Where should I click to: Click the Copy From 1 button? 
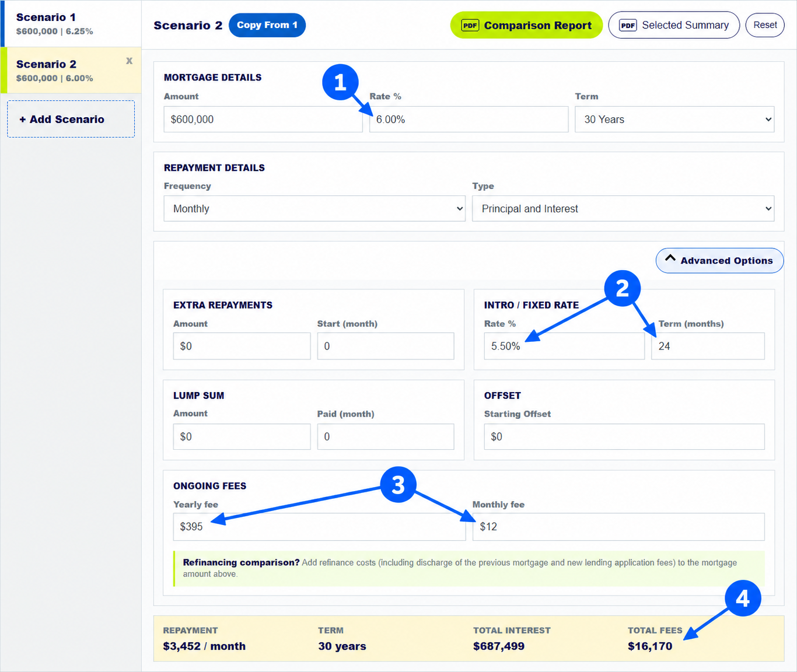267,25
